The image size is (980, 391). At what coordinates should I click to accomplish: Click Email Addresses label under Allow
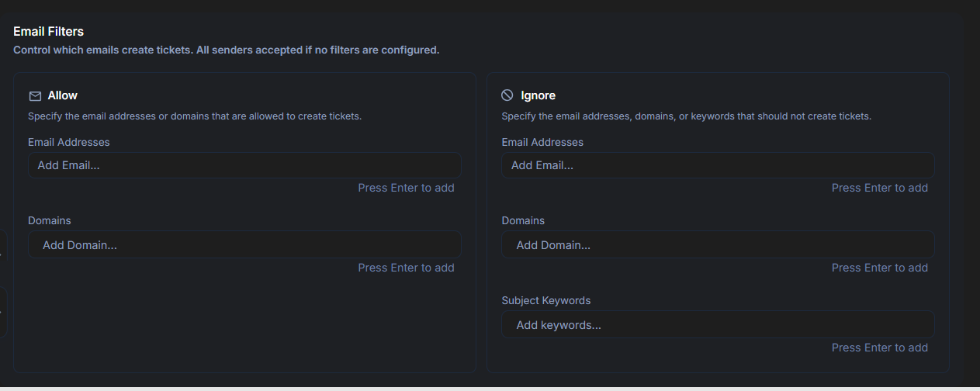(x=69, y=142)
